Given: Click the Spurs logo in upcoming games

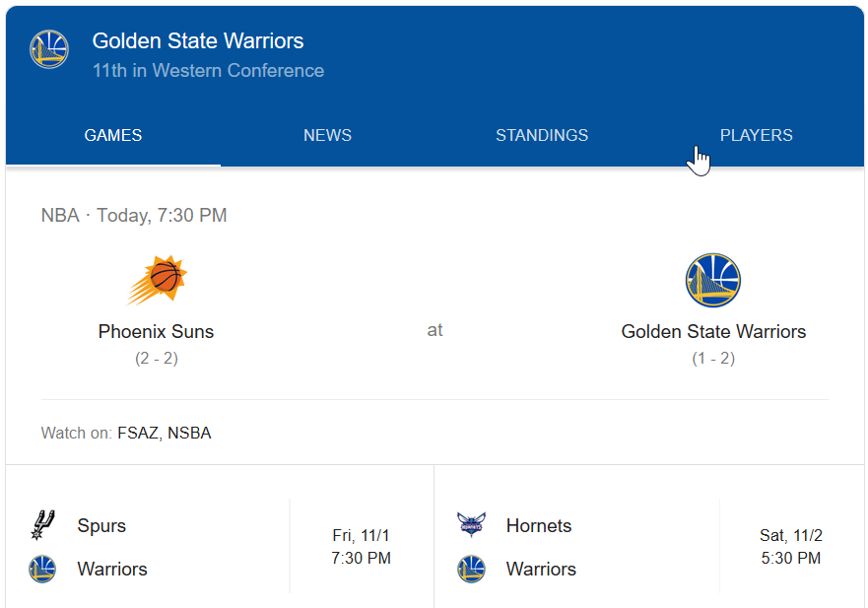Looking at the screenshot, I should tap(42, 525).
